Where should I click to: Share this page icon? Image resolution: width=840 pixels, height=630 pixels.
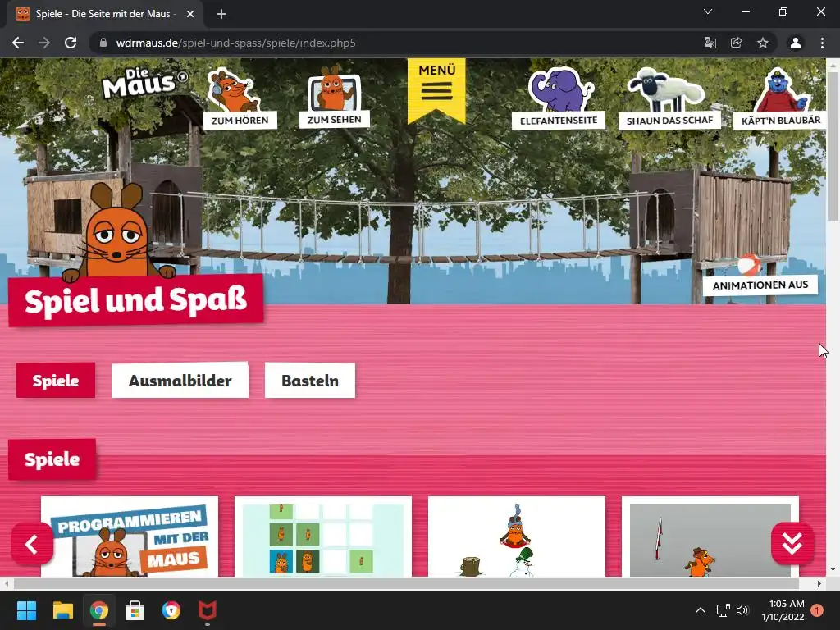737,43
